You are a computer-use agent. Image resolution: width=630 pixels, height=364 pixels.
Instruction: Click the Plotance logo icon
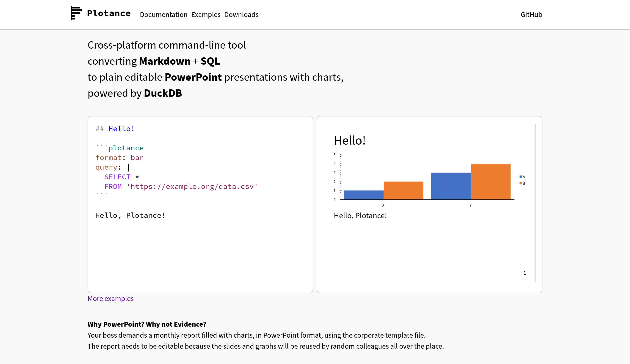pyautogui.click(x=77, y=13)
